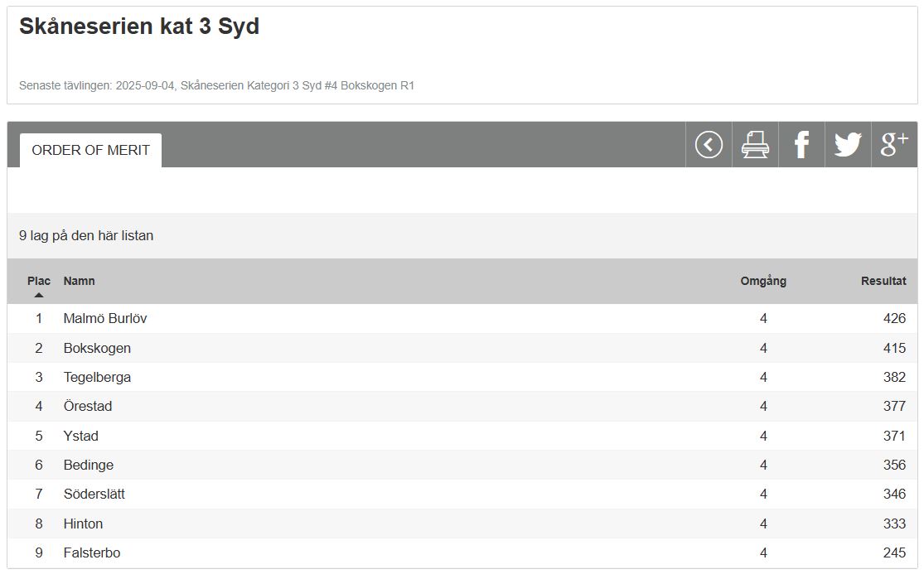Share standings on Google Plus
Viewport: 924px width, 579px height.
[x=894, y=145]
